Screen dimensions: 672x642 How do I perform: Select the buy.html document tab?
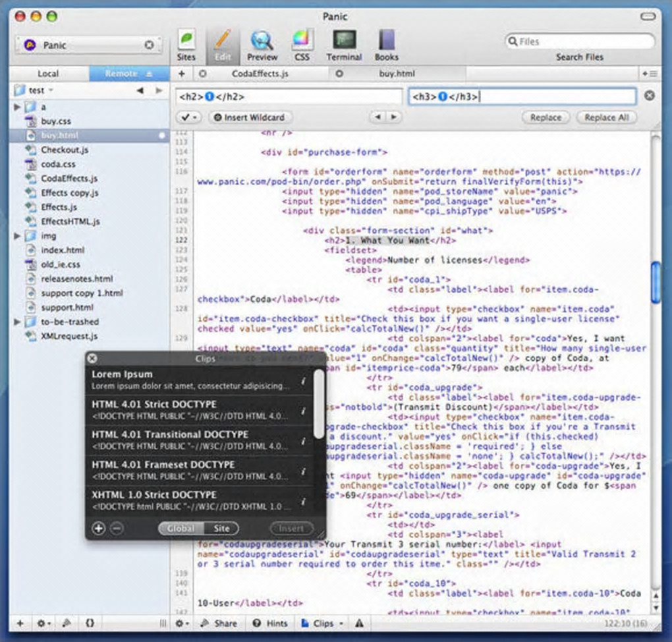397,74
